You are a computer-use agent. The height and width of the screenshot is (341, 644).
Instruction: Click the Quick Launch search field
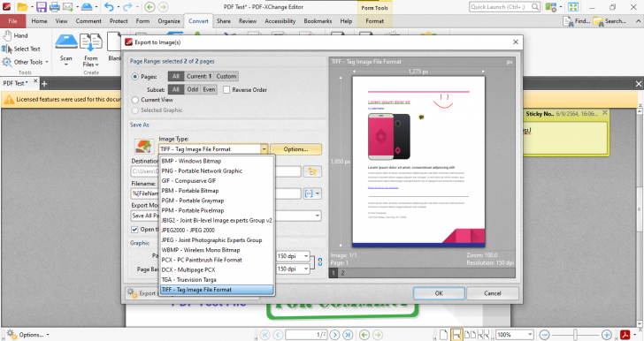[504, 7]
